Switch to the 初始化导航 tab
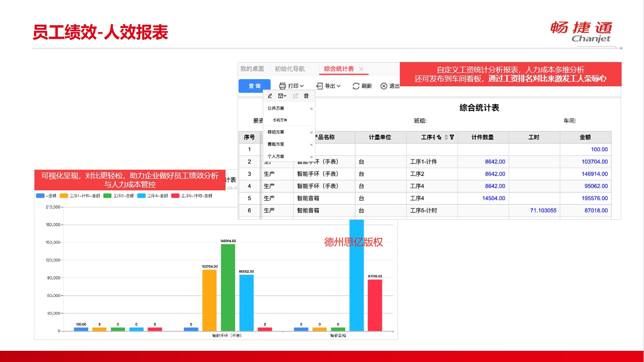This screenshot has height=362, width=644. 290,69
